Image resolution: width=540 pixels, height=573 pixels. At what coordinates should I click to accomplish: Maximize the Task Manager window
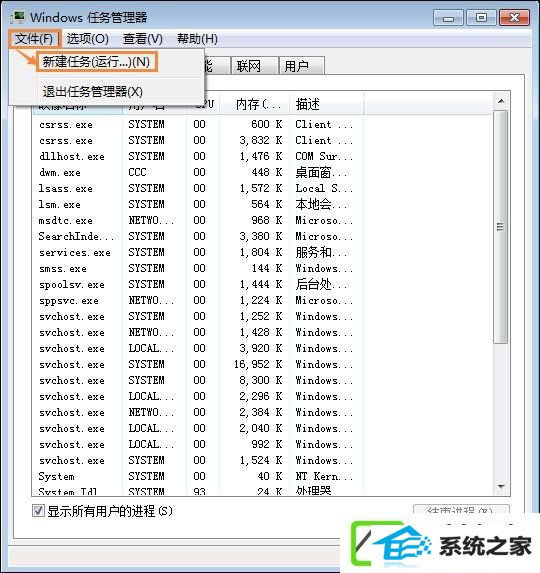pyautogui.click(x=481, y=18)
